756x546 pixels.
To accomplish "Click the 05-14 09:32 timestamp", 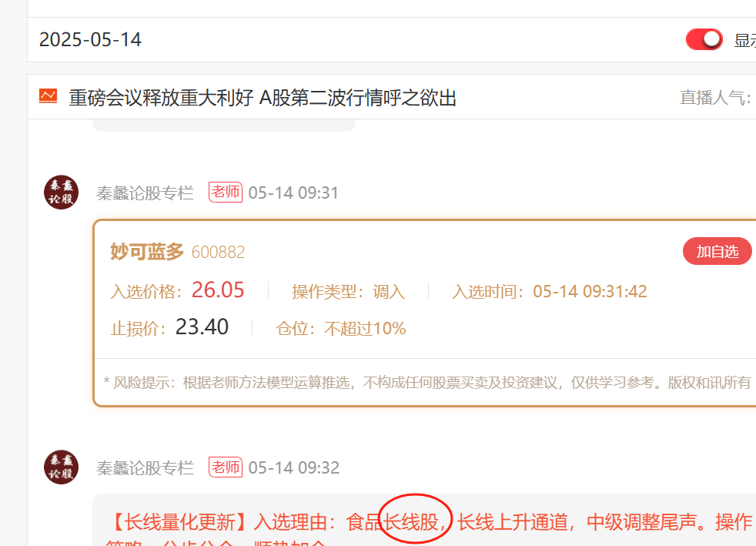I will [x=293, y=468].
